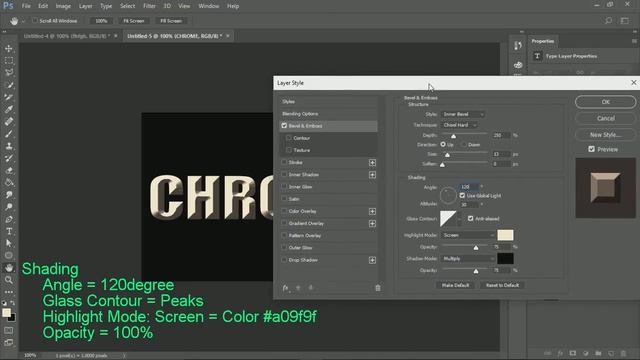Click the Reset to Default button
The width and height of the screenshot is (640, 360).
[502, 285]
